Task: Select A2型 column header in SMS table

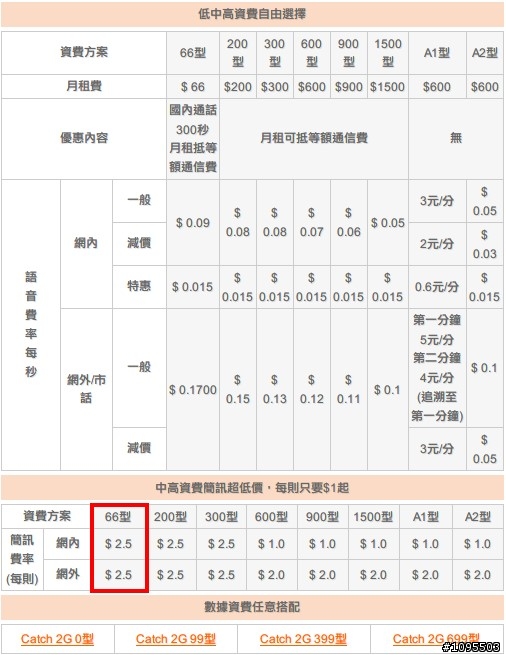Action: pos(478,517)
